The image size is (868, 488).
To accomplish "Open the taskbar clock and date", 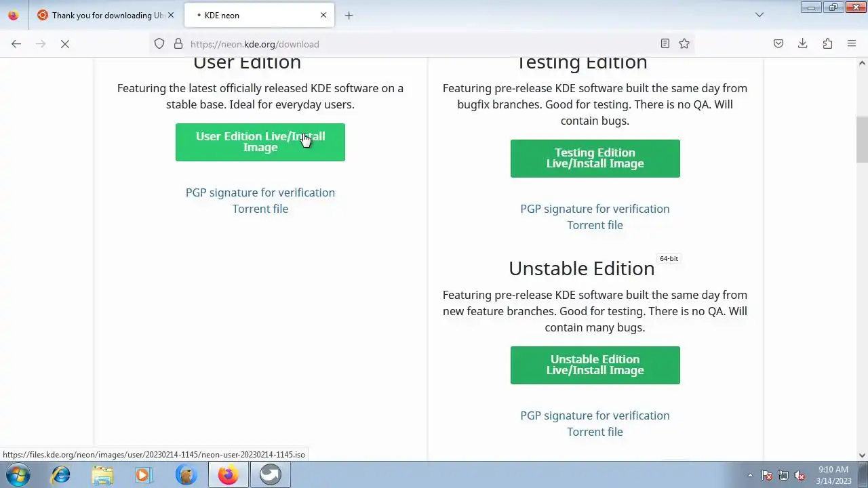I will 833,475.
